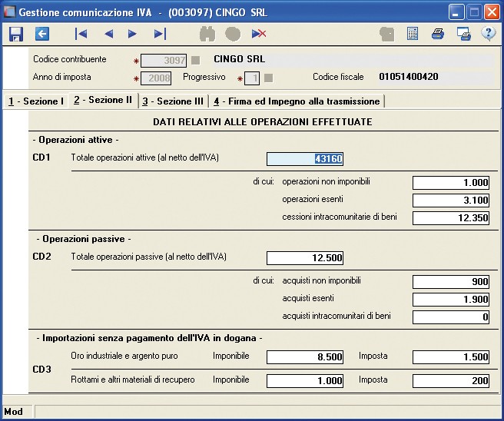Click the grey notes toolbar icon
Viewport: 504px width, 421px height.
click(x=386, y=34)
